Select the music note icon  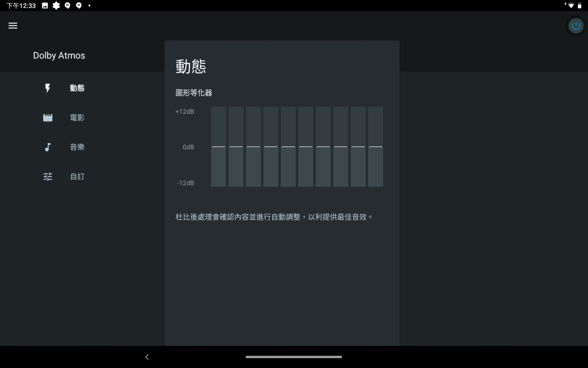48,147
